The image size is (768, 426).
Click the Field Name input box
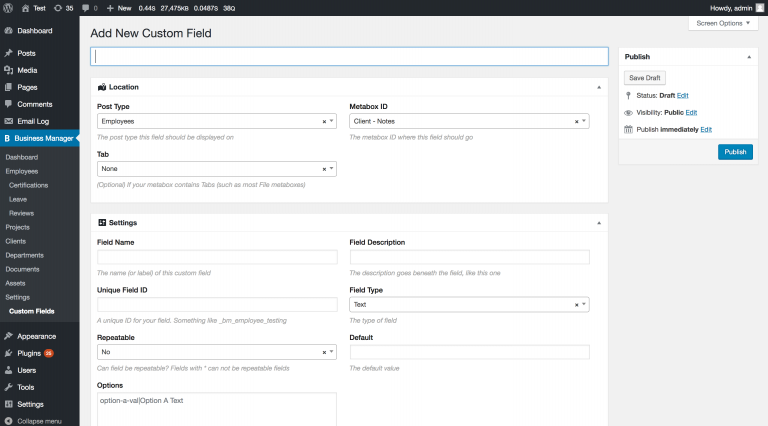point(217,257)
